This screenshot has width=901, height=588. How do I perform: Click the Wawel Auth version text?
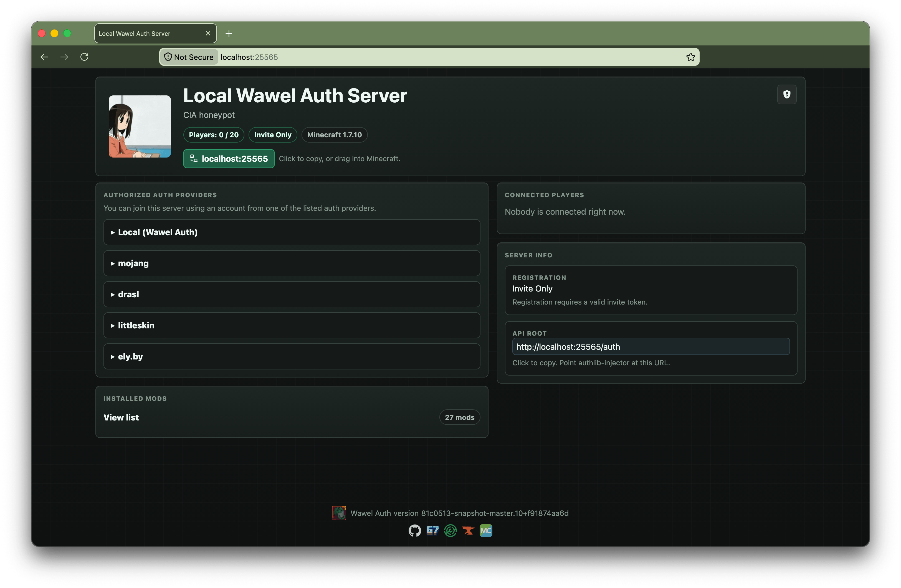[x=460, y=513]
